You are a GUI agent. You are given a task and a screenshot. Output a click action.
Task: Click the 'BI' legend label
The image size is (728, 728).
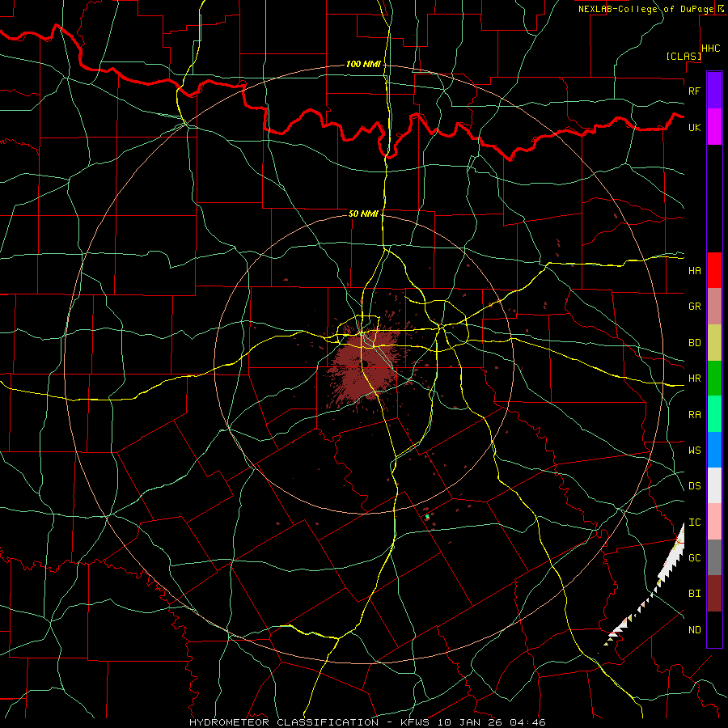[x=694, y=594]
